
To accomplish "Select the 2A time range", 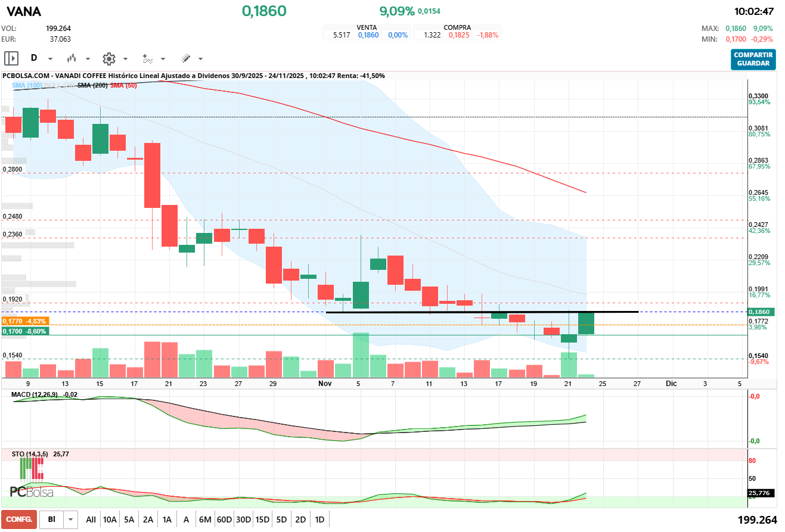I will (x=148, y=519).
